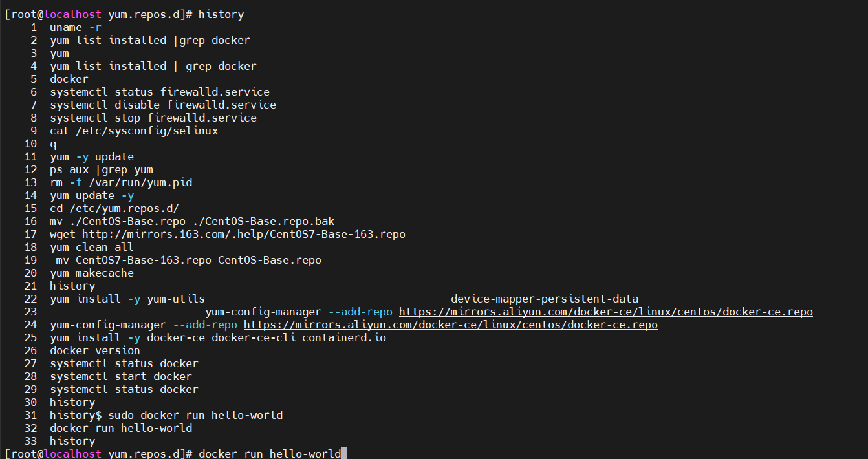
Task: Click 'systemctl start docker' on line 28
Action: tap(121, 376)
